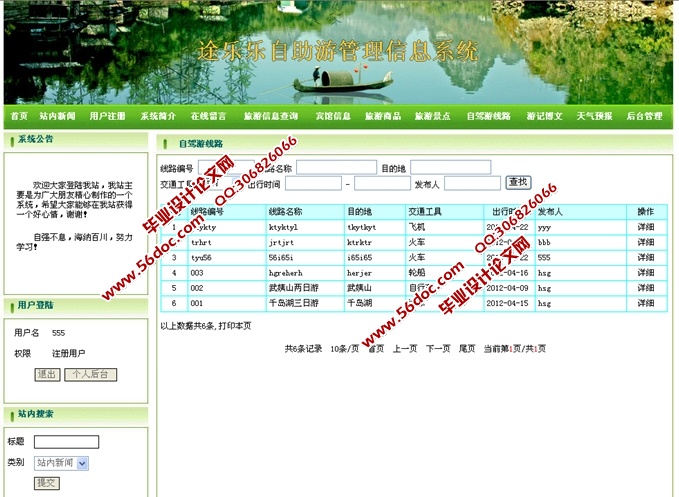The image size is (679, 497).
Task: Open 自驾游线路 in the navigation bar
Action: [488, 116]
